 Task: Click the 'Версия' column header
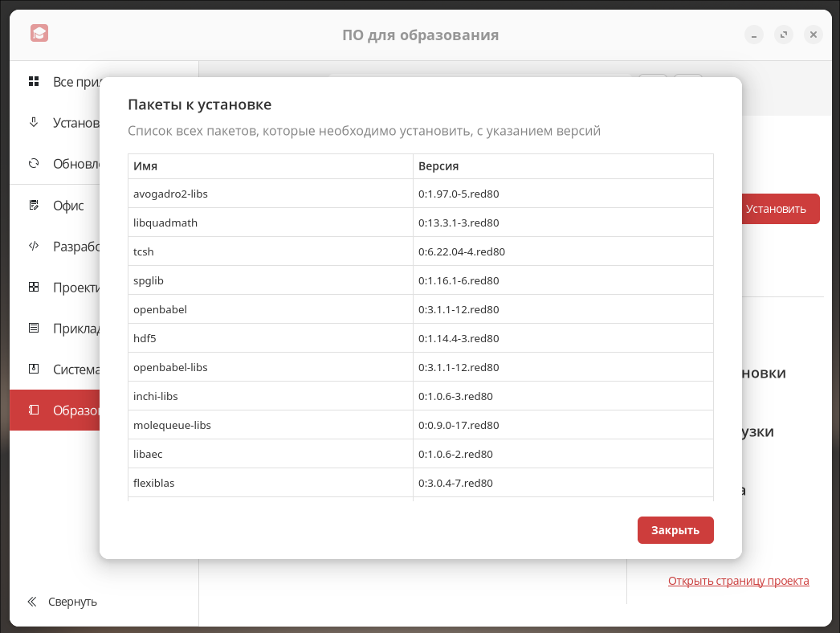[562, 166]
